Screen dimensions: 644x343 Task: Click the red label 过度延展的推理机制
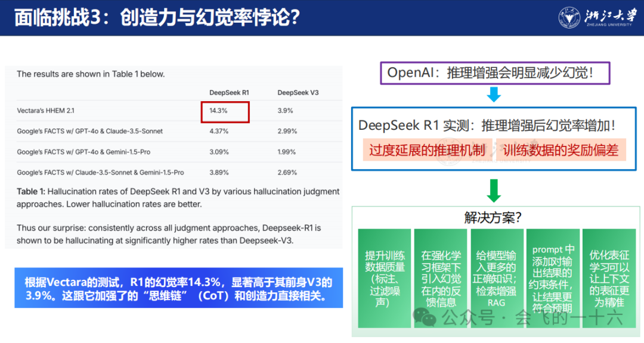pos(427,150)
